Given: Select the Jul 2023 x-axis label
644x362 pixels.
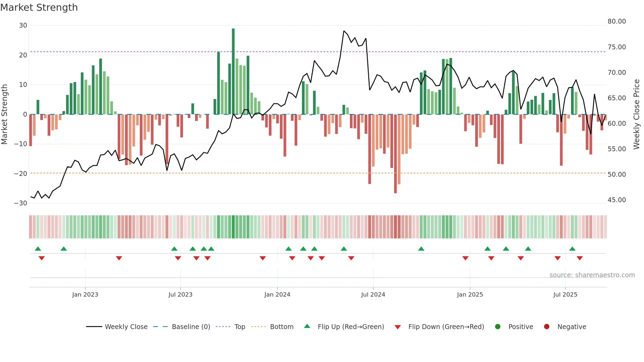Looking at the screenshot, I should 180,295.
